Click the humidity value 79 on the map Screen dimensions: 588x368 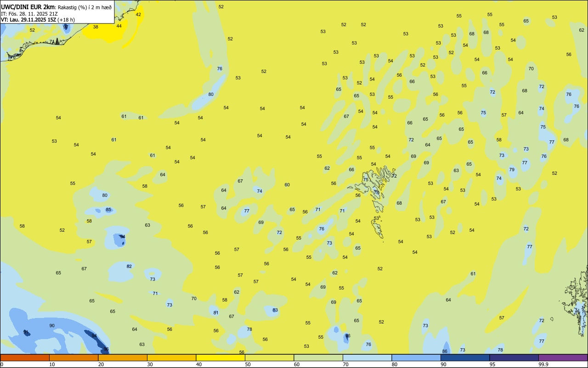pyautogui.click(x=512, y=169)
